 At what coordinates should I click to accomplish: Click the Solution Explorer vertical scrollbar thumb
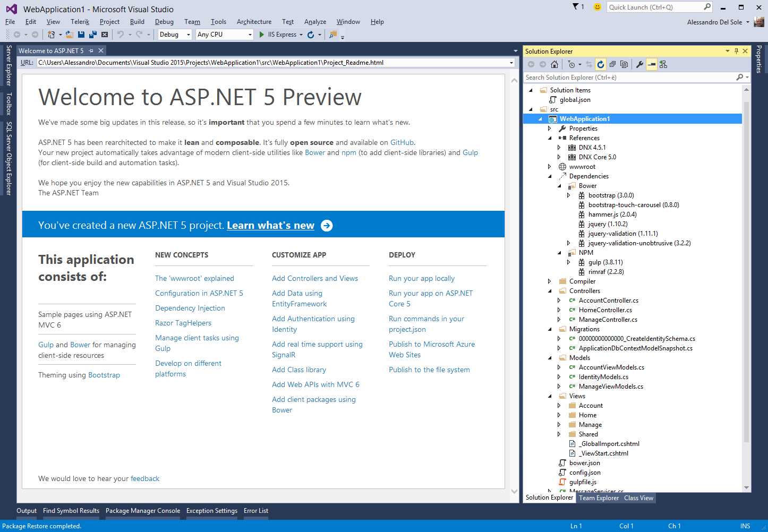(746, 271)
